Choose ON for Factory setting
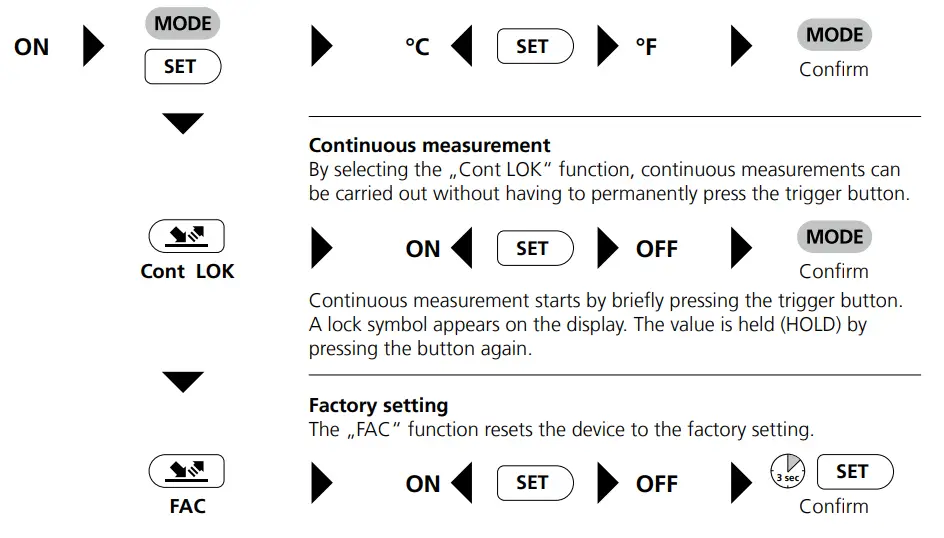Image resolution: width=944 pixels, height=538 pixels. coord(423,484)
